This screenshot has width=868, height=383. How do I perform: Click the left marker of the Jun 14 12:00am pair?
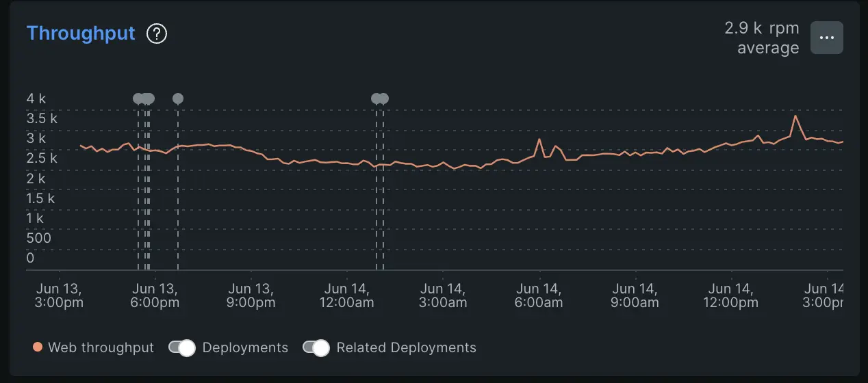click(x=376, y=98)
